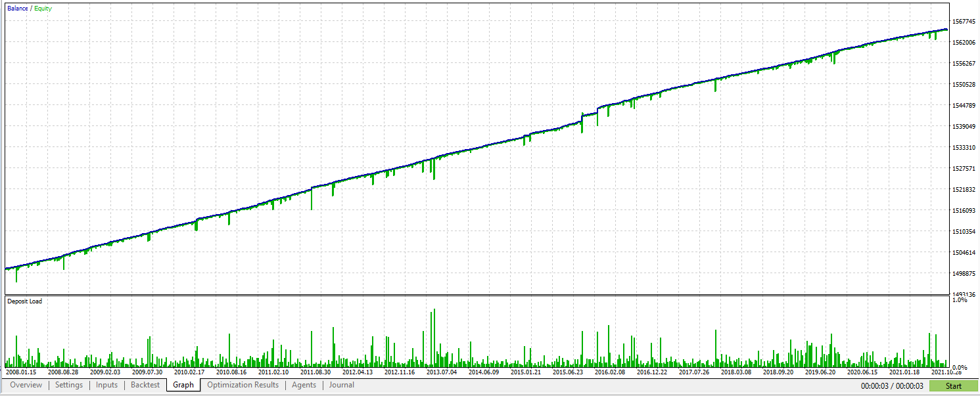Click the 1539049 axis value
Image resolution: width=980 pixels, height=396 pixels.
tap(964, 127)
